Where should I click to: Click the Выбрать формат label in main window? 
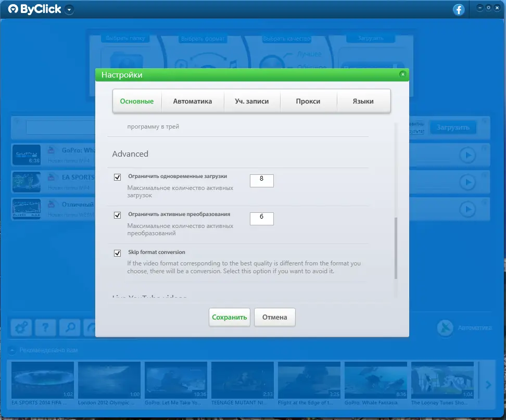[203, 39]
